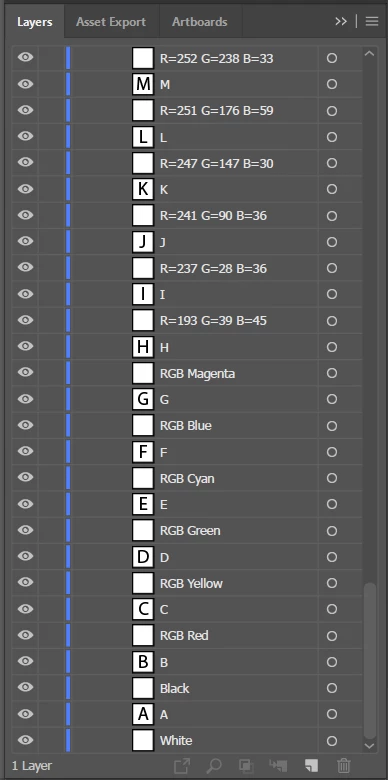Click target circle for the A row
This screenshot has height=780, width=388.
pos(332,714)
